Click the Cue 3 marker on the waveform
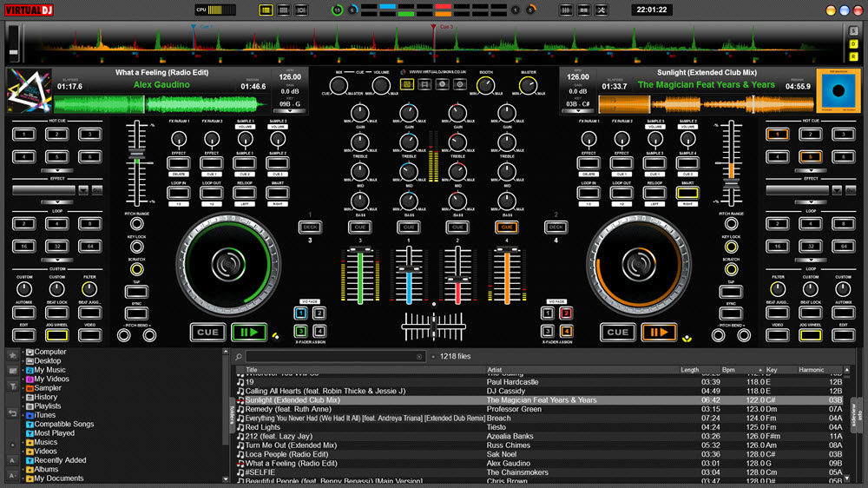 tap(433, 27)
